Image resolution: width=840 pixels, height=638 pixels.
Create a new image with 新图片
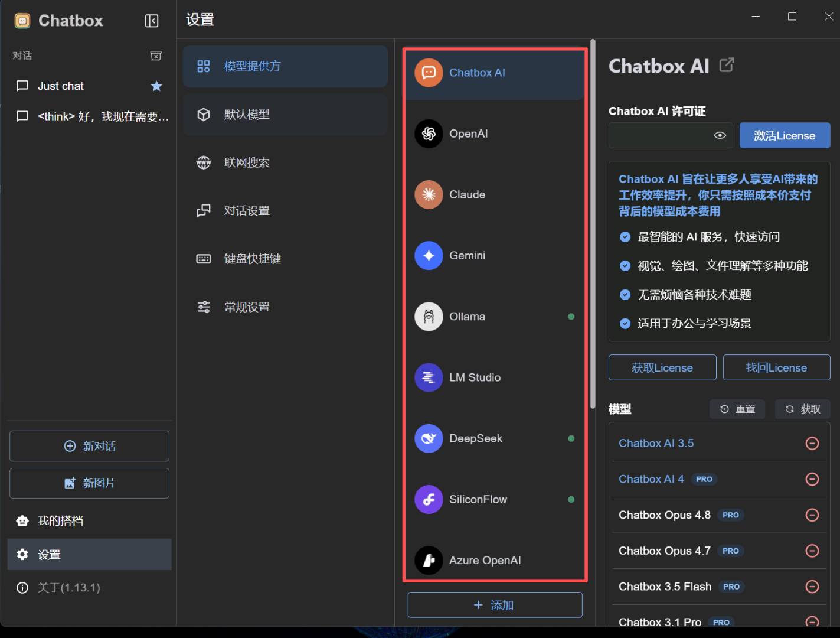click(x=89, y=483)
